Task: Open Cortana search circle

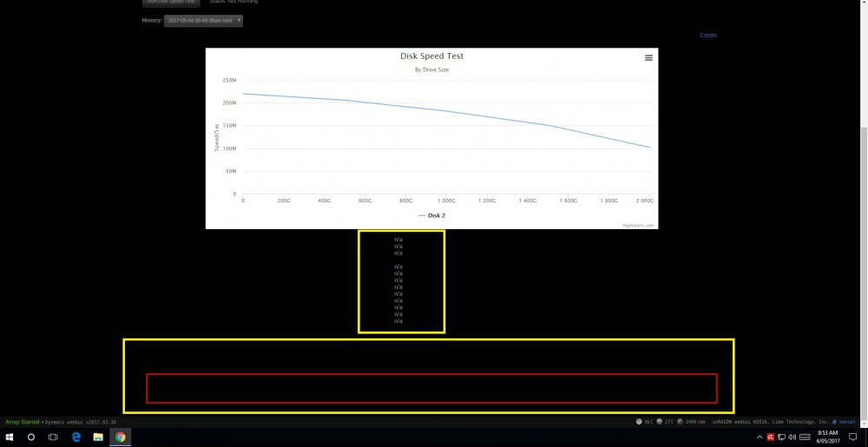Action: (x=31, y=437)
